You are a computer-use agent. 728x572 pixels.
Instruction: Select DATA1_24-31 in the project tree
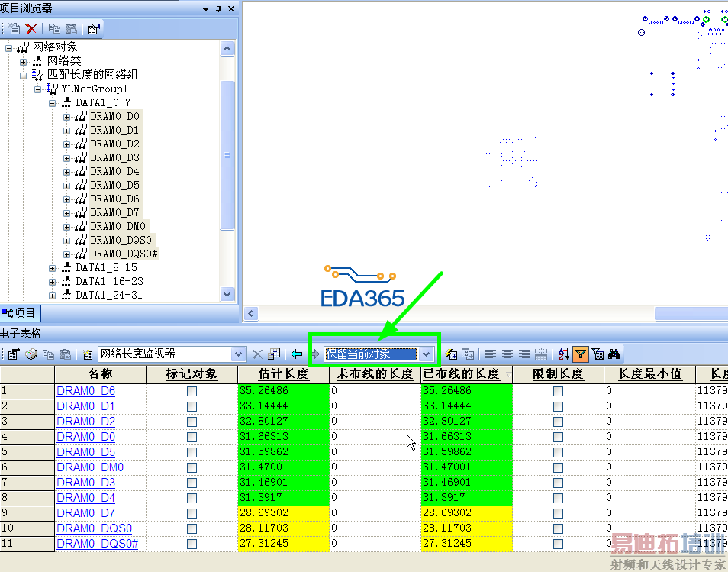coord(109,296)
